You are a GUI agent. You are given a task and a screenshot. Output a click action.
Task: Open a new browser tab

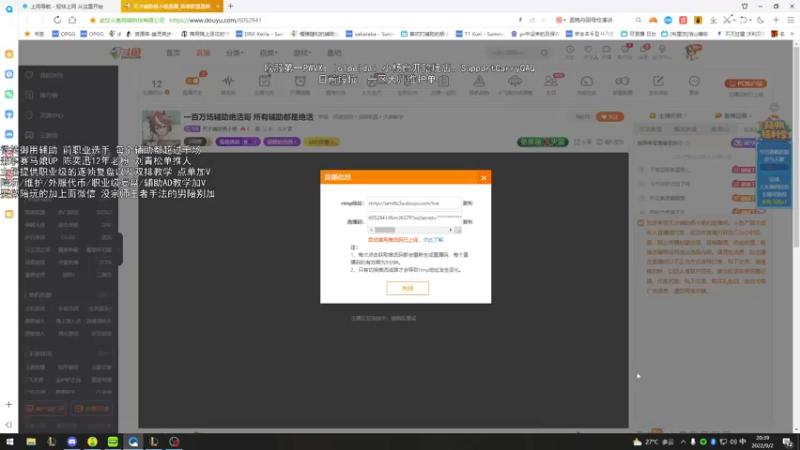pos(231,6)
